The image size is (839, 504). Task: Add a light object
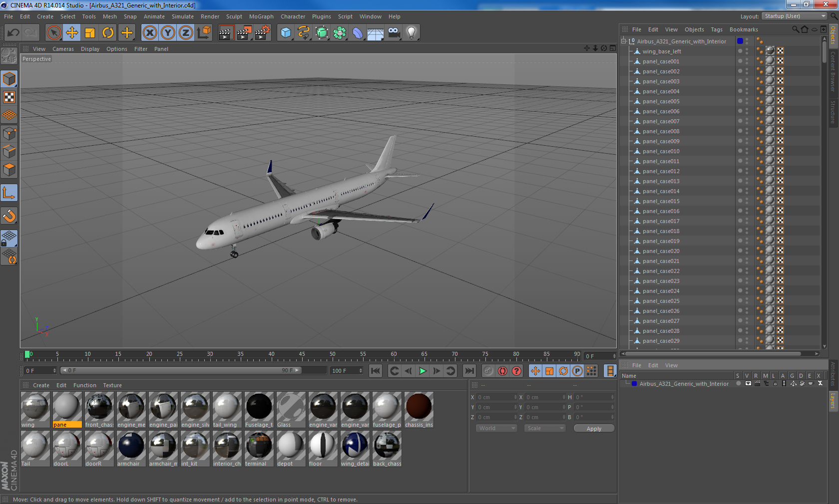pos(412,33)
